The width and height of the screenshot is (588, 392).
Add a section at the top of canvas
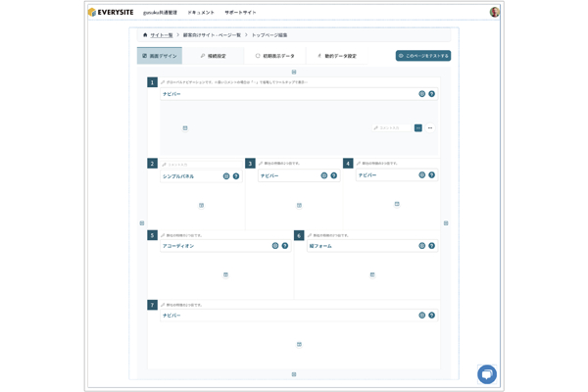coord(294,72)
